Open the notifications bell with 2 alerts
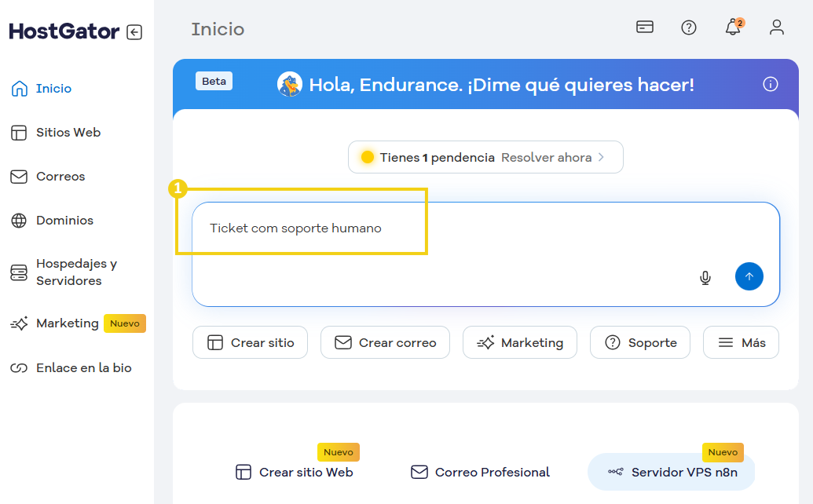The width and height of the screenshot is (813, 504). click(732, 27)
